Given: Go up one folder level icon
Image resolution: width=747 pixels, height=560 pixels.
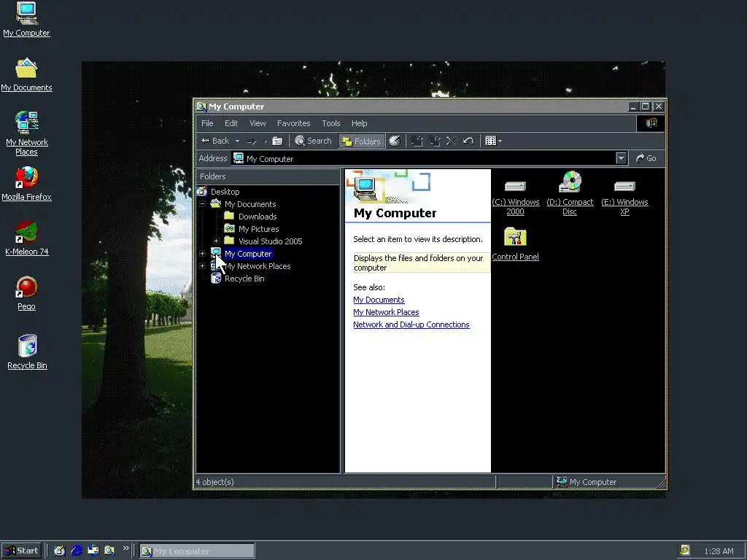Looking at the screenshot, I should coord(277,141).
